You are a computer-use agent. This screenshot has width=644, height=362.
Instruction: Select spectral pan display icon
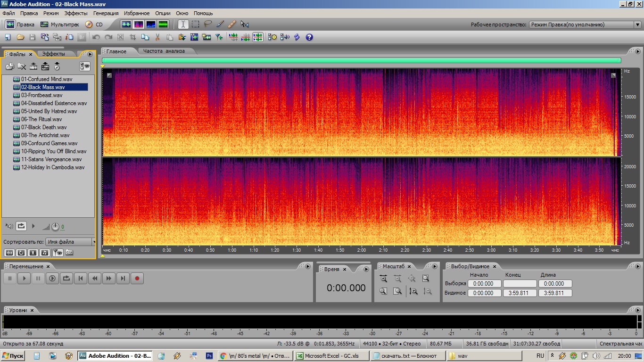click(x=151, y=25)
